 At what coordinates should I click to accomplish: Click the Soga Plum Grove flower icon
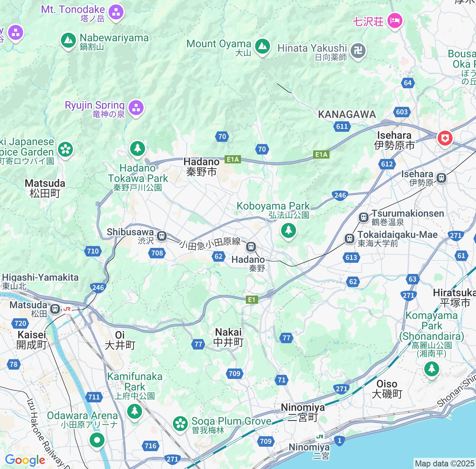pyautogui.click(x=180, y=424)
